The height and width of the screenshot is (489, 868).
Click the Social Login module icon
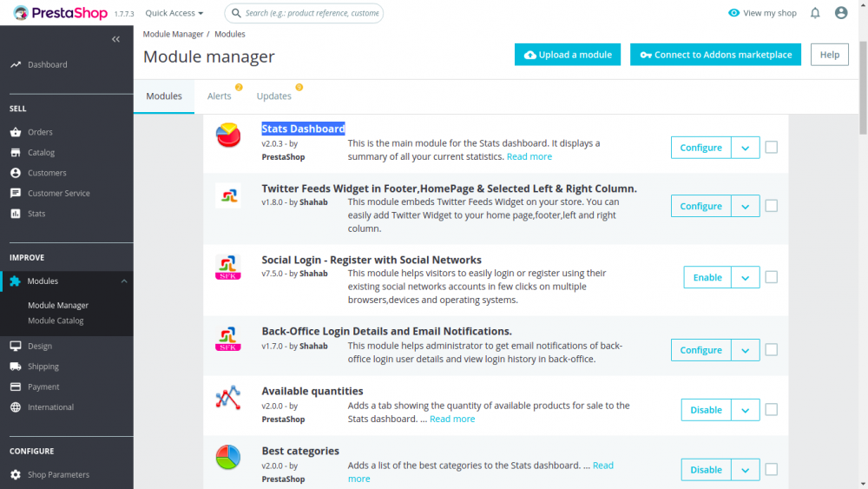coord(228,267)
